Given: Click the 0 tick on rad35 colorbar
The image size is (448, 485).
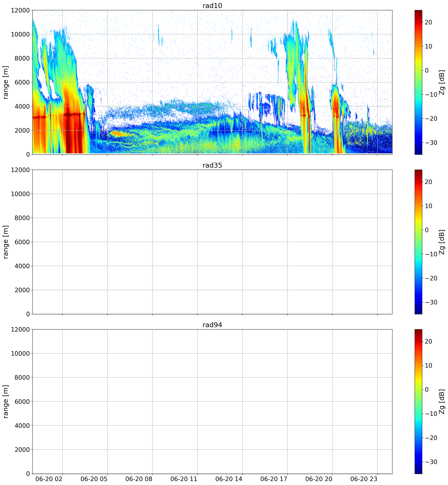Looking at the screenshot, I should 427,230.
